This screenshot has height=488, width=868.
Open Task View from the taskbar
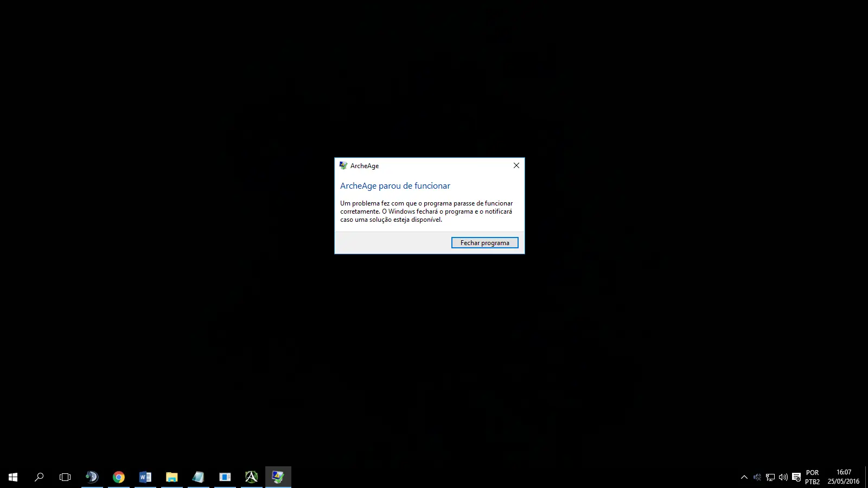[65, 477]
